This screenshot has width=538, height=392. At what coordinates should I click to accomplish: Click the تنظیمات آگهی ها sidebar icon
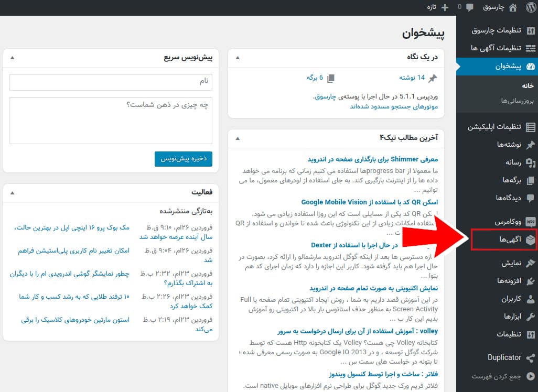[x=531, y=48]
